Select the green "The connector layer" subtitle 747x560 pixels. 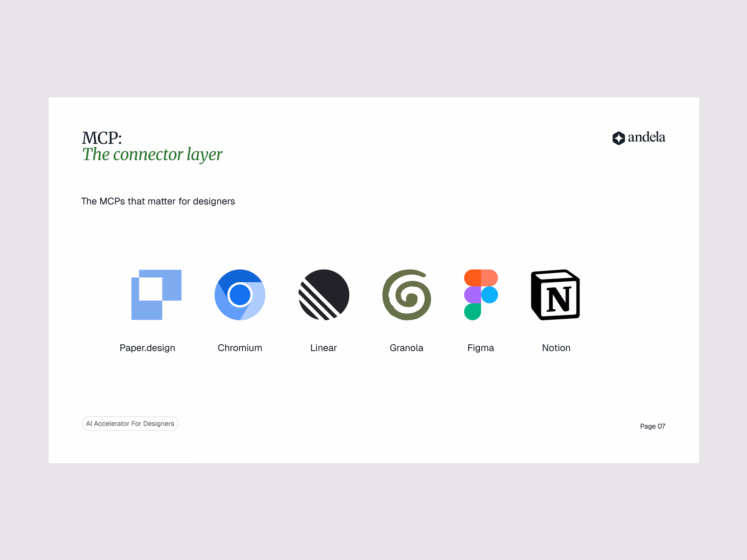coord(152,155)
